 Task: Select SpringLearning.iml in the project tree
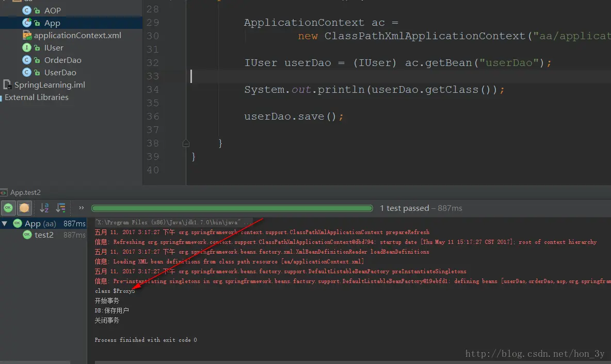click(50, 85)
